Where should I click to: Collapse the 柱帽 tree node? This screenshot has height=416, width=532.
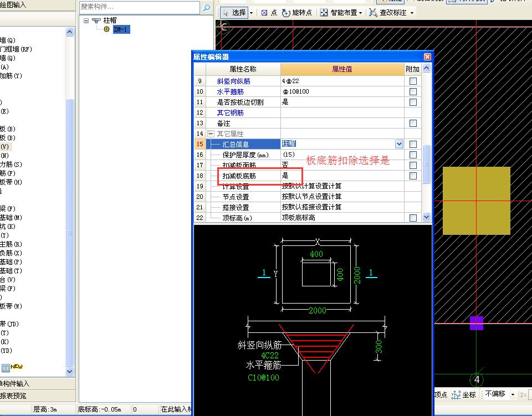(86, 20)
